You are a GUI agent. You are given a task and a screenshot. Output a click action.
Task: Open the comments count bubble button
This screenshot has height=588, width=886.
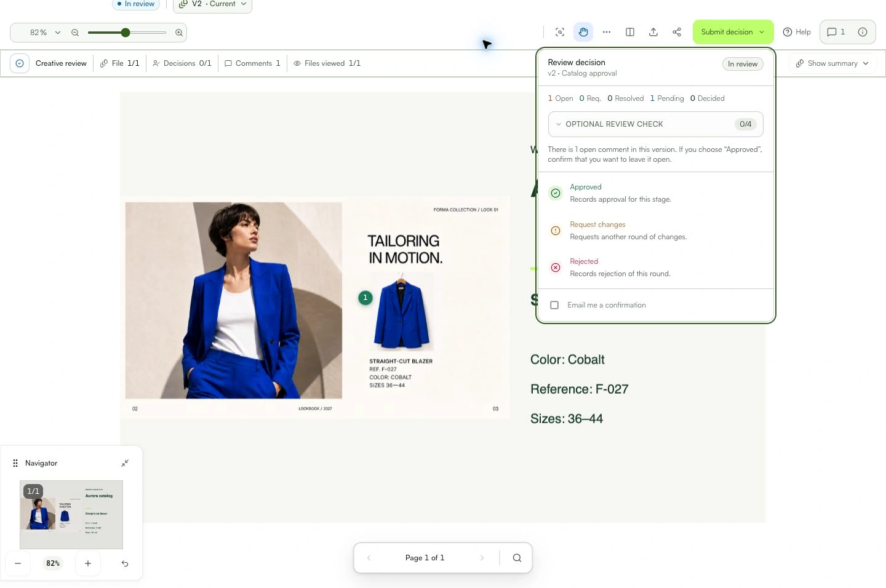click(x=836, y=32)
